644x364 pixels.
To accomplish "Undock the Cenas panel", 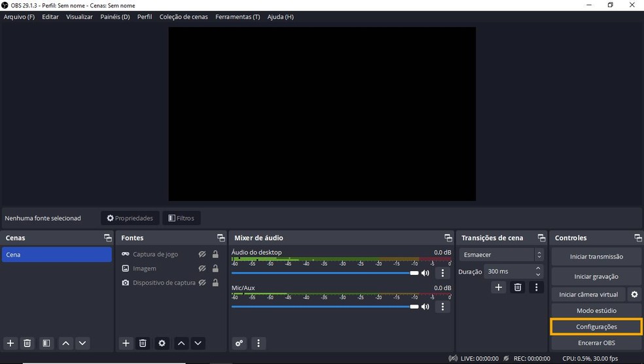I will 107,238.
